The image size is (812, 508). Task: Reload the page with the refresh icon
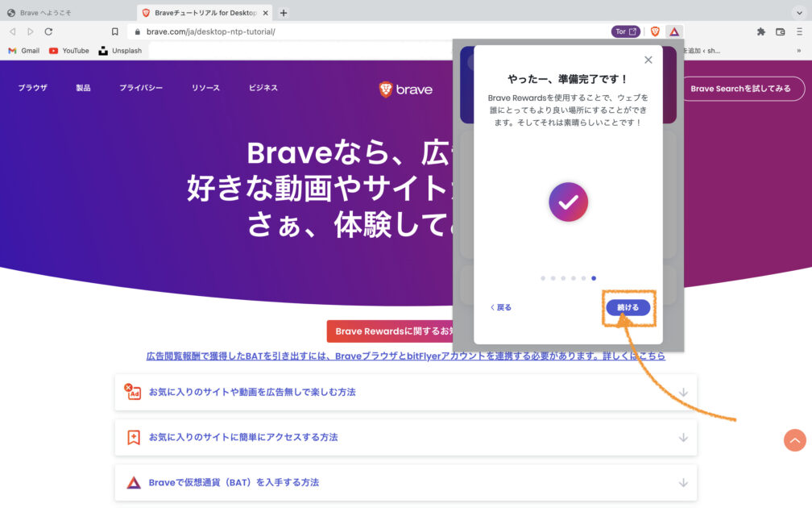[x=48, y=31]
